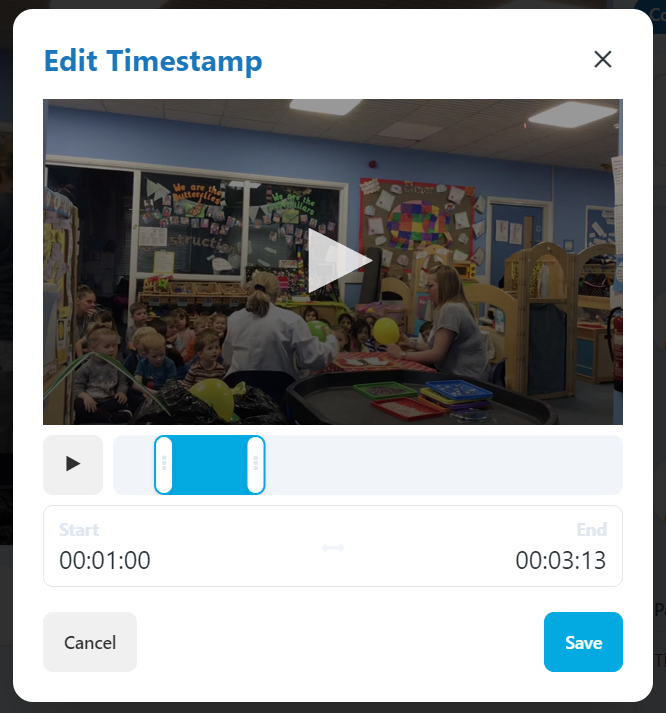Image resolution: width=666 pixels, height=713 pixels.
Task: Click the Edit Timestamp heading text
Action: pyautogui.click(x=153, y=61)
